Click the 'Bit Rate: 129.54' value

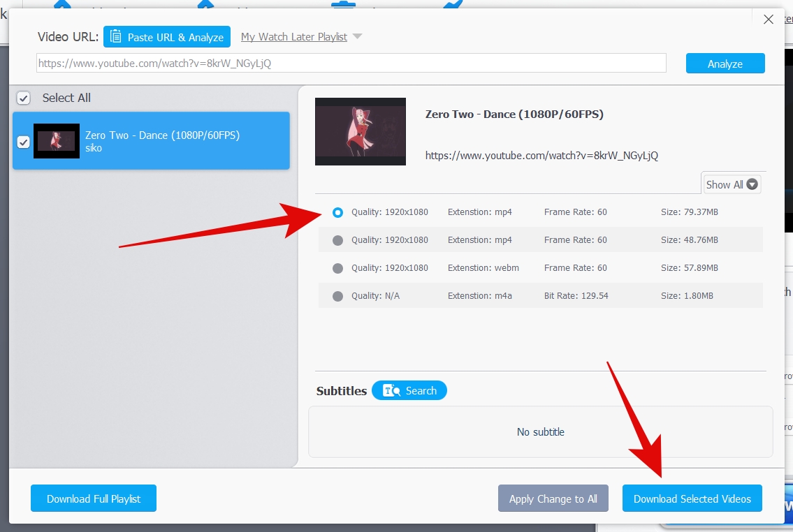[x=576, y=295]
